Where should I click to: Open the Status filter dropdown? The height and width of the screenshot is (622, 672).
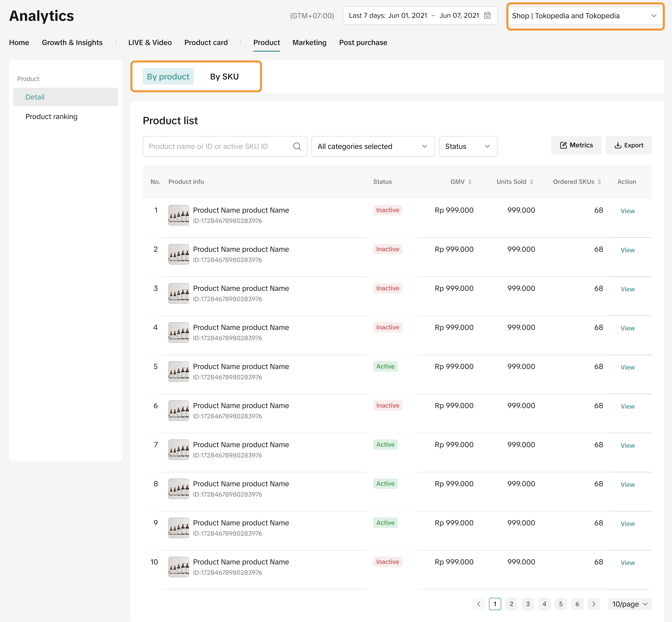click(x=468, y=146)
